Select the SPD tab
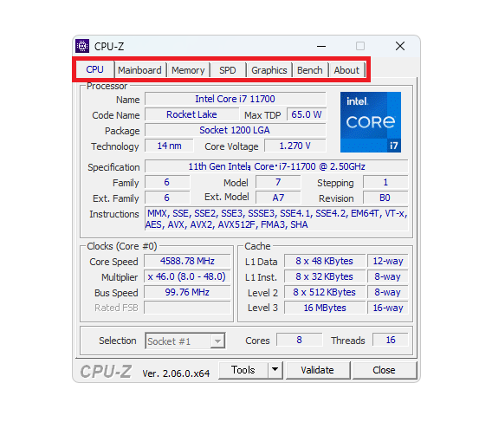 (x=228, y=70)
